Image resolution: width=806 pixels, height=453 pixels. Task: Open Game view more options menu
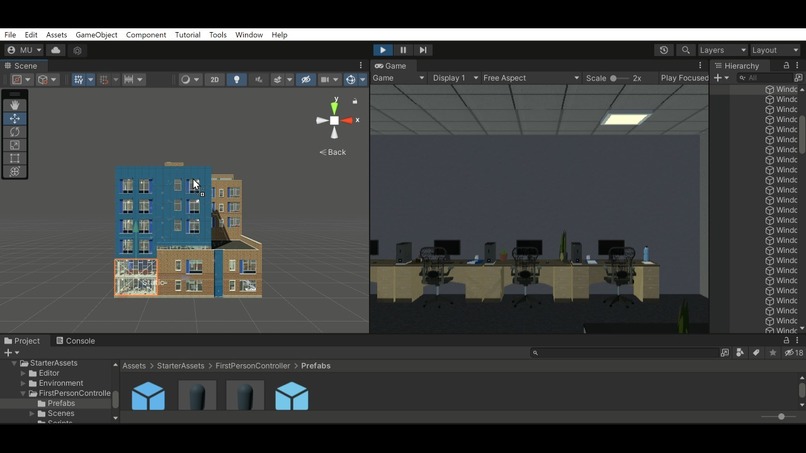pos(700,65)
